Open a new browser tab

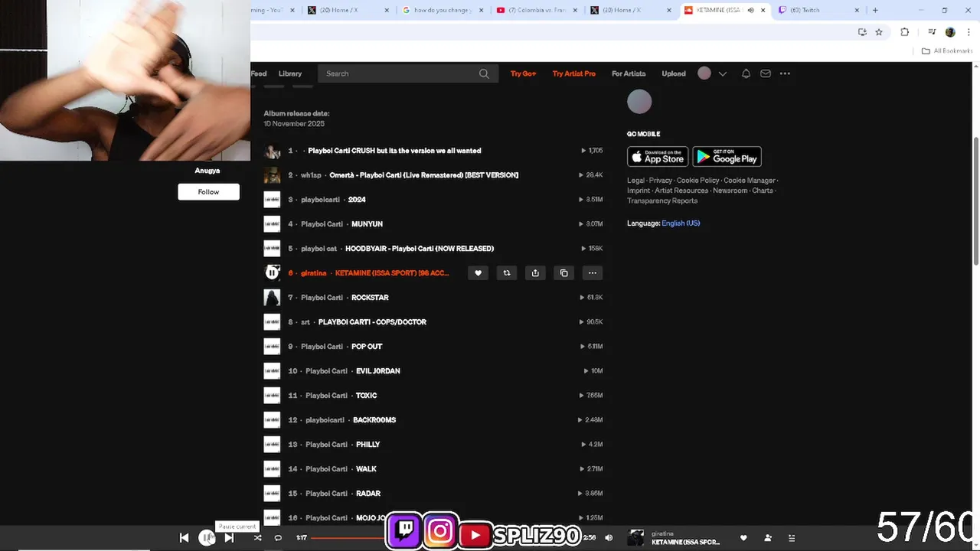coord(875,10)
